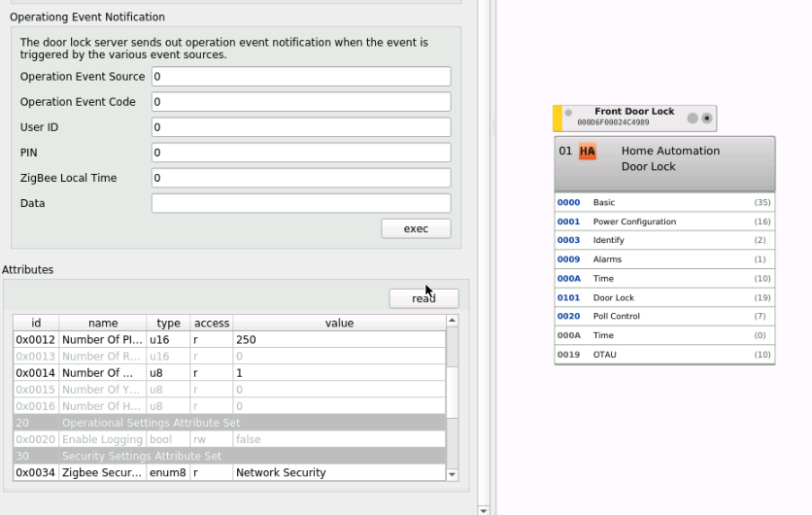This screenshot has height=515, width=812.
Task: Select the server Time cluster with (10)
Action: tap(664, 279)
